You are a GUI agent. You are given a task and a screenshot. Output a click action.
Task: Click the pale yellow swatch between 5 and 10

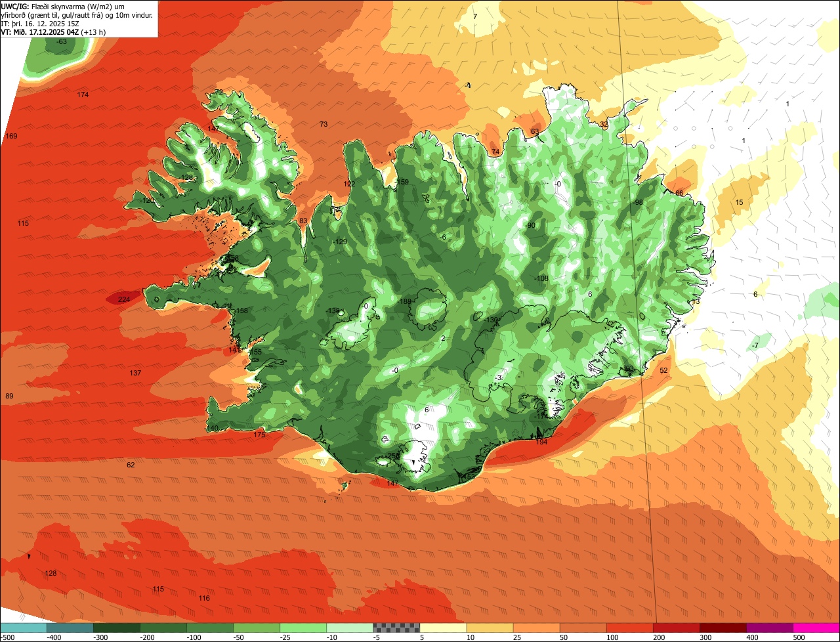(x=443, y=628)
